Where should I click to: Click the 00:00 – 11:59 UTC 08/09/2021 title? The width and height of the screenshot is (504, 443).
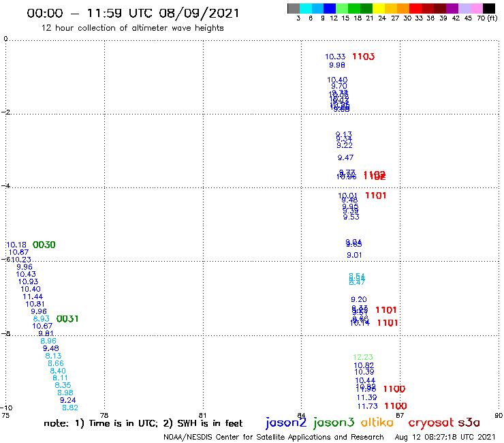(133, 14)
